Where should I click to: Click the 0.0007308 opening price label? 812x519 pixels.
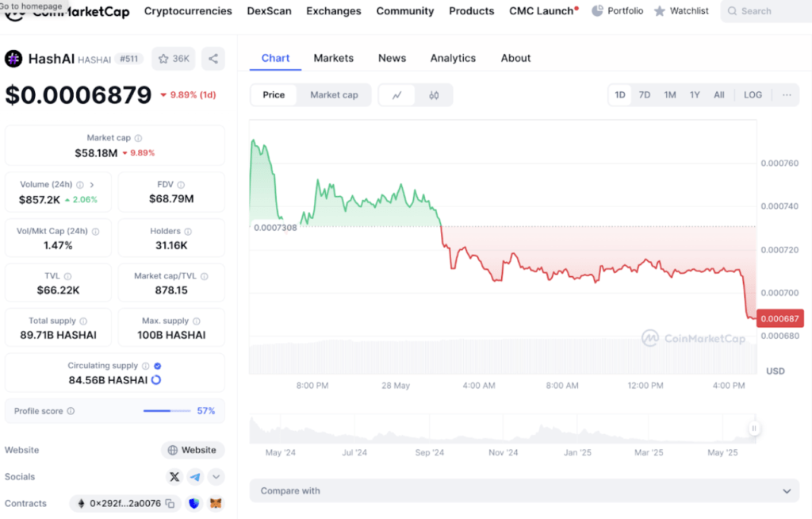(x=275, y=228)
